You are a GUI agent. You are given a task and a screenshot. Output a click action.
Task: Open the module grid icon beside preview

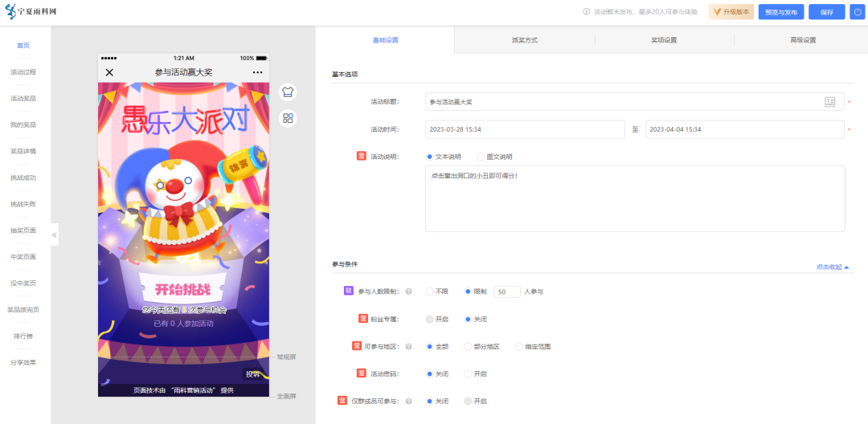287,118
